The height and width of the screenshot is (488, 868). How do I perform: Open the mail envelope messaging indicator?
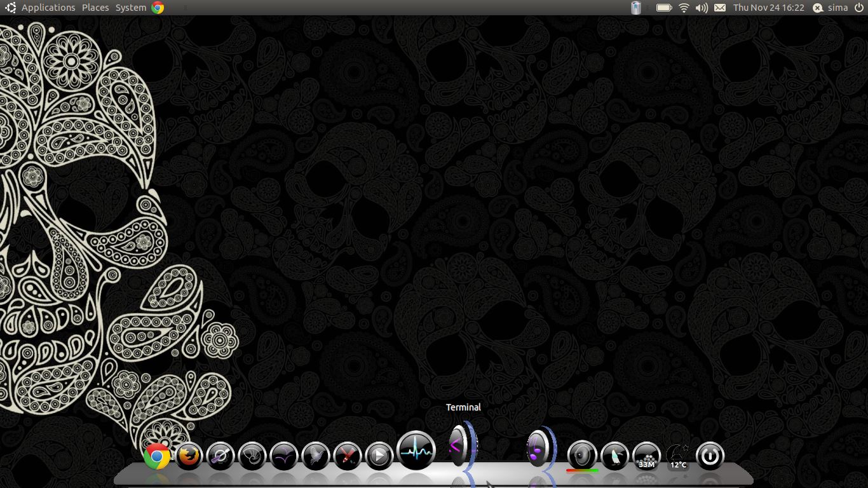point(720,8)
